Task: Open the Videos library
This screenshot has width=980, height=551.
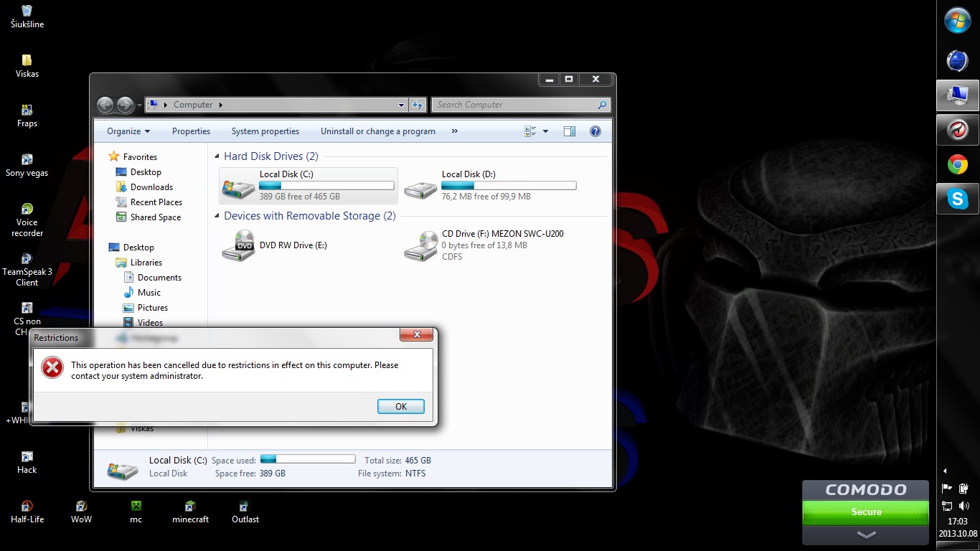Action: [151, 323]
